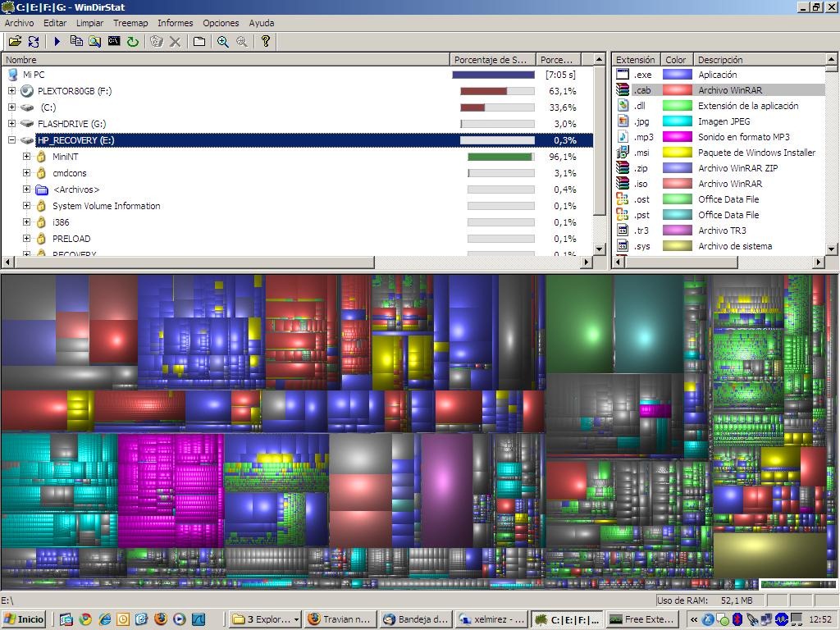Click the Explorer here magnifier icon
Image resolution: width=840 pixels, height=630 pixels.
point(95,41)
